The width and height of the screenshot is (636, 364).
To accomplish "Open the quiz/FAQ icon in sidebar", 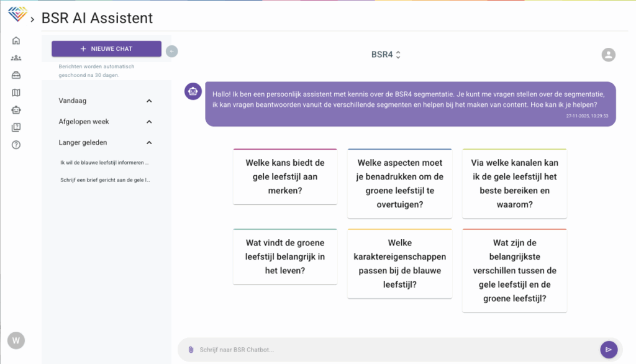I will click(16, 128).
